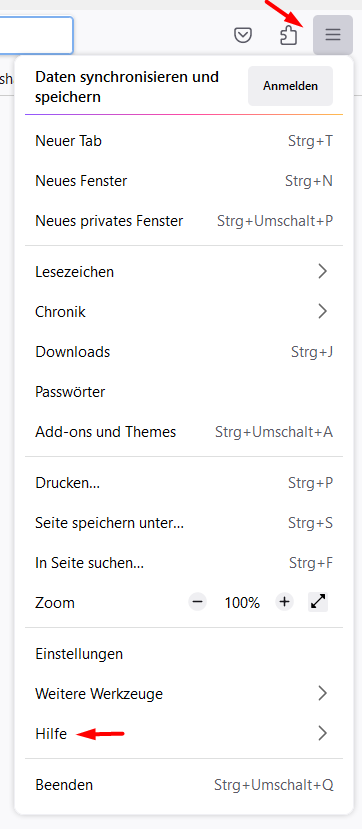
Task: Select Neuer Tab menu entry
Action: 184,141
